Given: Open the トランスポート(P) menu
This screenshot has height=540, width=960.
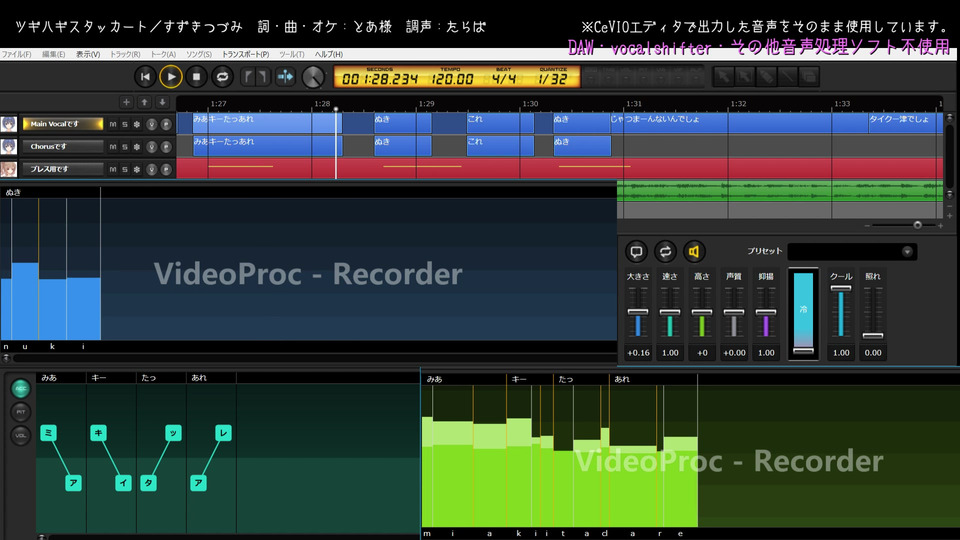Looking at the screenshot, I should click(x=246, y=54).
